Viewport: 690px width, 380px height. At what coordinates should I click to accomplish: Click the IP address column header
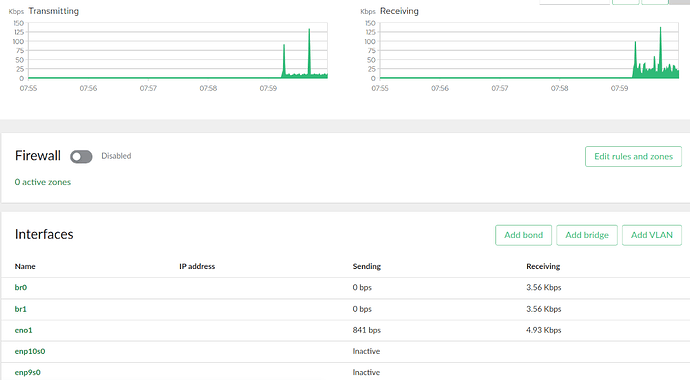pyautogui.click(x=197, y=267)
